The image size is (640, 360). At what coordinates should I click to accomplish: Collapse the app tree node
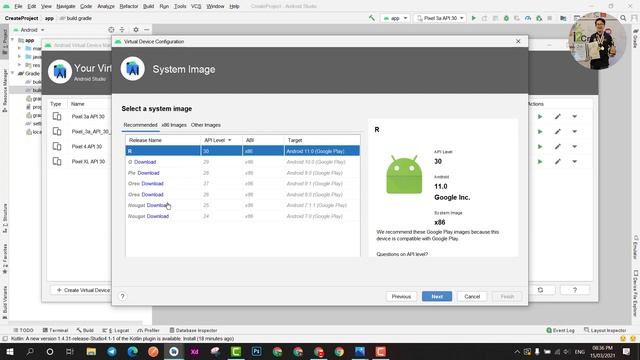pyautogui.click(x=12, y=40)
